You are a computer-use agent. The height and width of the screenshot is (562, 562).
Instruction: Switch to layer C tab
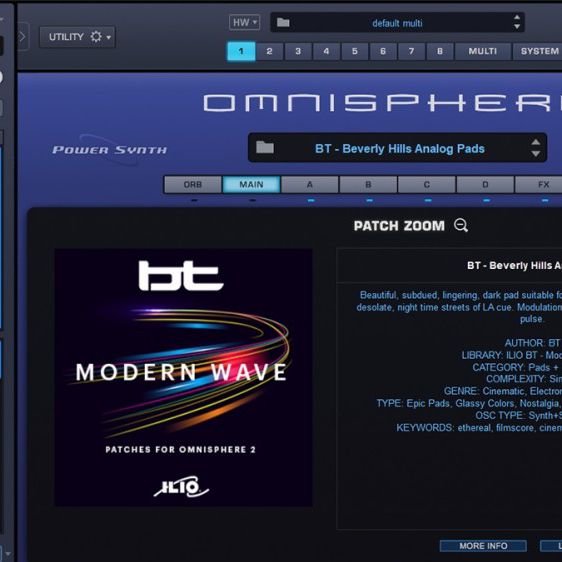pos(427,185)
